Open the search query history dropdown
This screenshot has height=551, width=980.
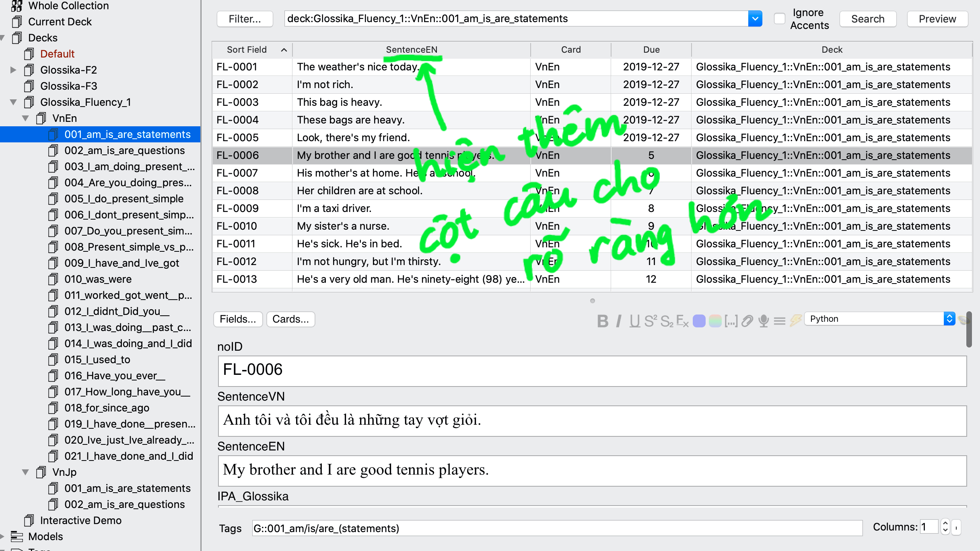(x=755, y=19)
